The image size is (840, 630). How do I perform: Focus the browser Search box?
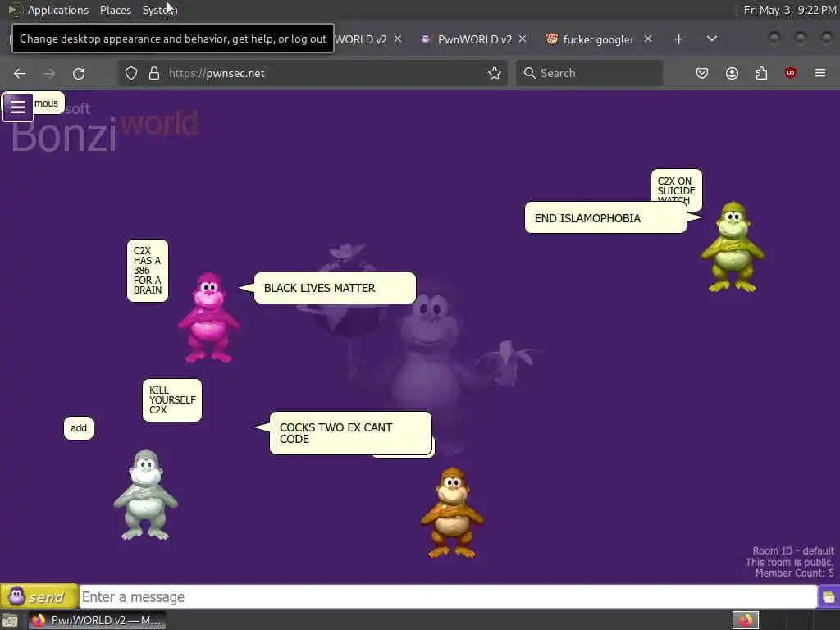point(589,73)
